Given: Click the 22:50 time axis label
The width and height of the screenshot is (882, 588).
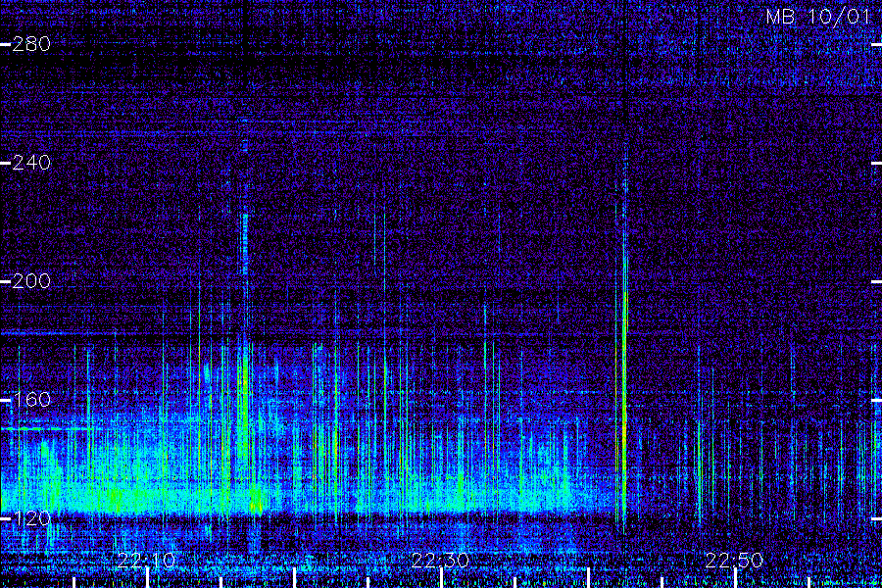Looking at the screenshot, I should [734, 561].
